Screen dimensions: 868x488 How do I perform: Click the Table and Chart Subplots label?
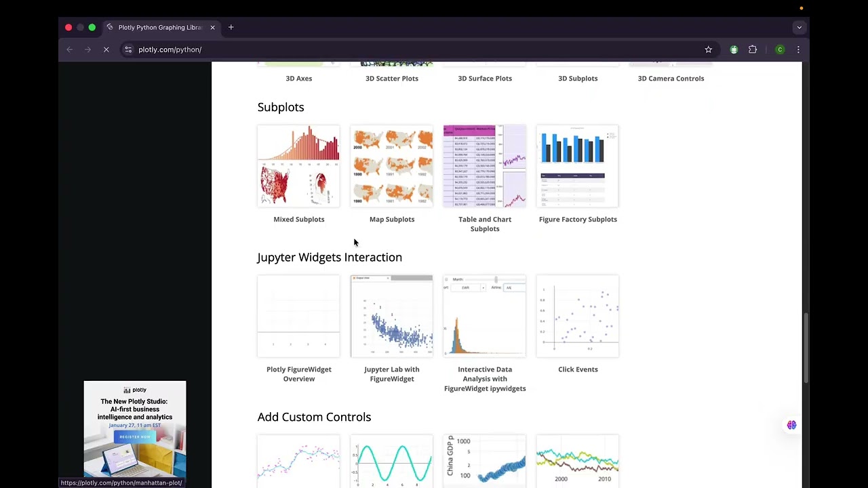pyautogui.click(x=485, y=224)
